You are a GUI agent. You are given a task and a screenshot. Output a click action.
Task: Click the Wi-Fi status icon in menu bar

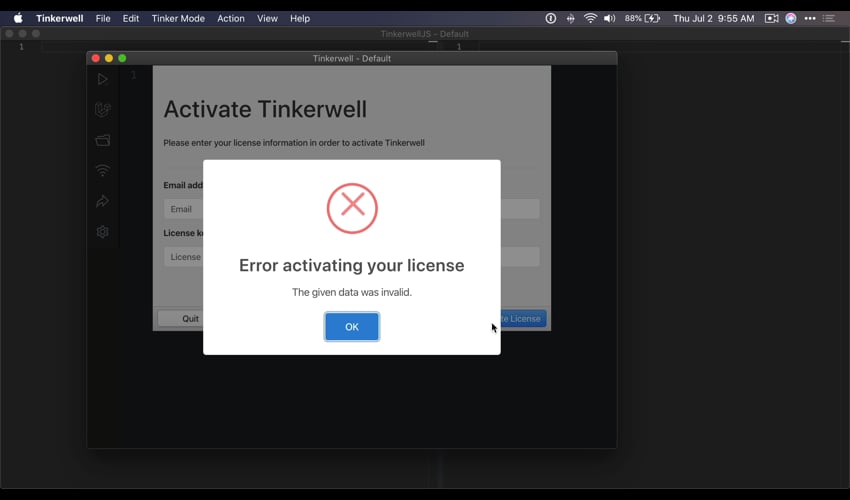pyautogui.click(x=590, y=18)
